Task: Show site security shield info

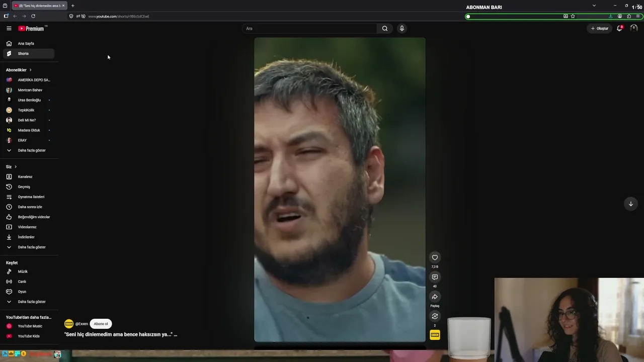Action: (x=71, y=16)
